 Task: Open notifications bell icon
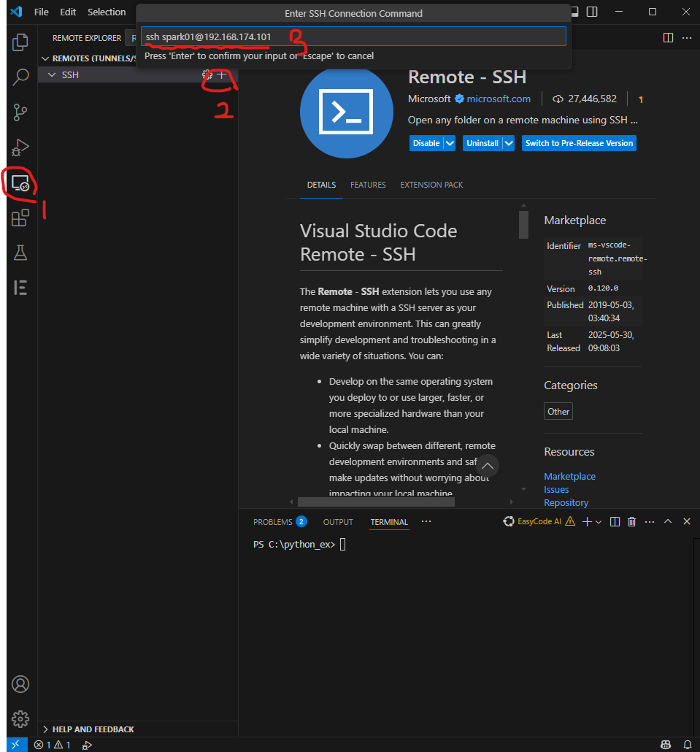687,745
